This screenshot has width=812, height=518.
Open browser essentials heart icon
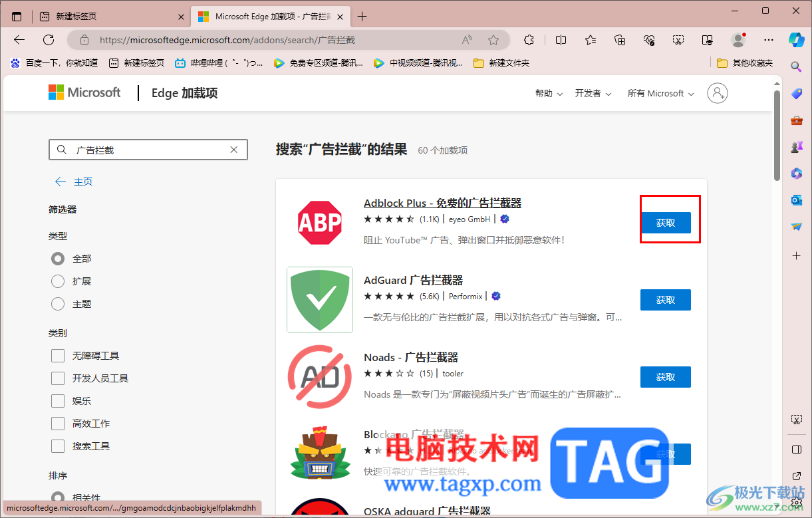(650, 40)
